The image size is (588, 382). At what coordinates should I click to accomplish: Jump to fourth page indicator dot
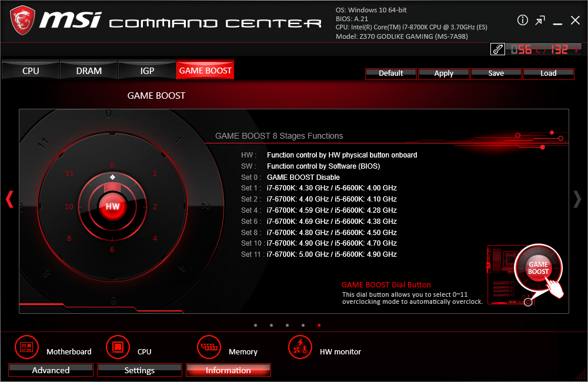pyautogui.click(x=303, y=326)
